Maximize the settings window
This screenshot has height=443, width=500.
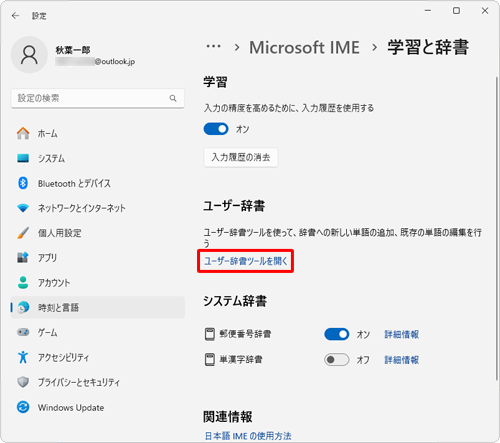click(x=456, y=11)
